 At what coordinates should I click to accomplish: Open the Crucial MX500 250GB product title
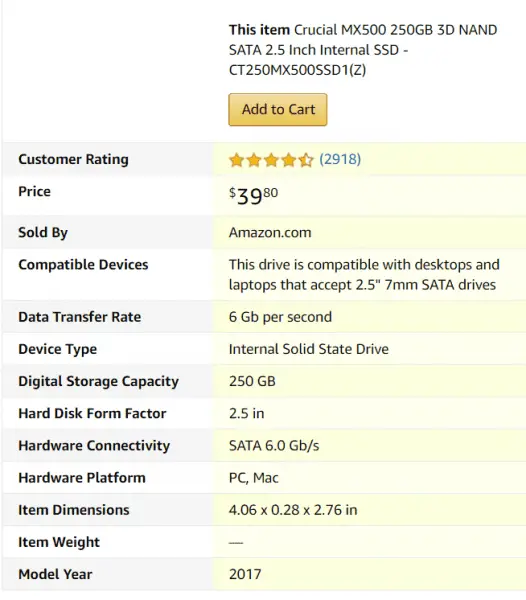click(x=363, y=50)
